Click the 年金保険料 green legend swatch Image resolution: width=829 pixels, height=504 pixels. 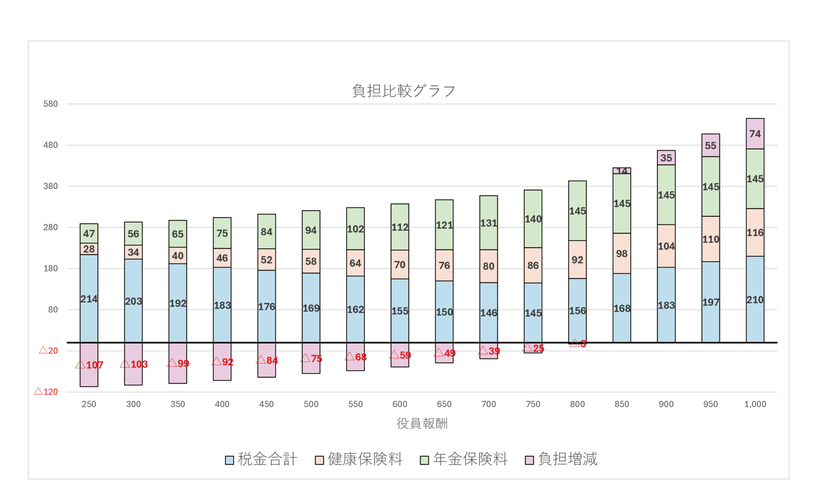click(x=424, y=460)
